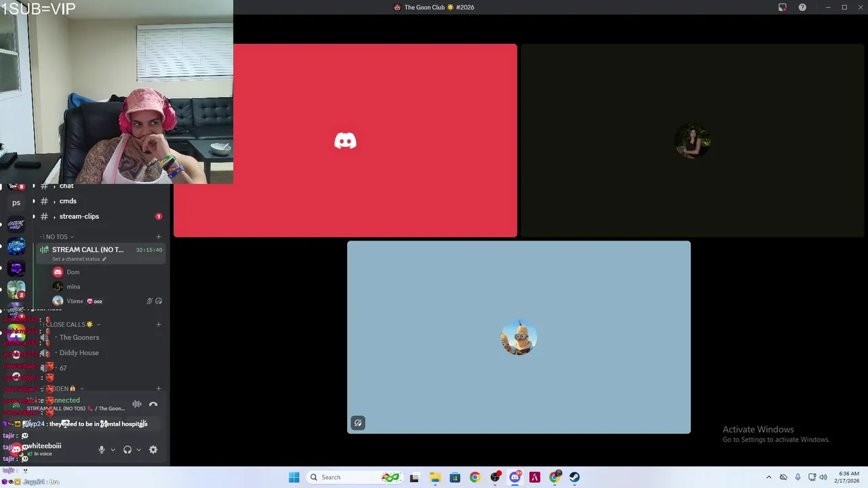Join The Gooners voice channel
Viewport: 868px width, 488px height.
click(x=100, y=337)
